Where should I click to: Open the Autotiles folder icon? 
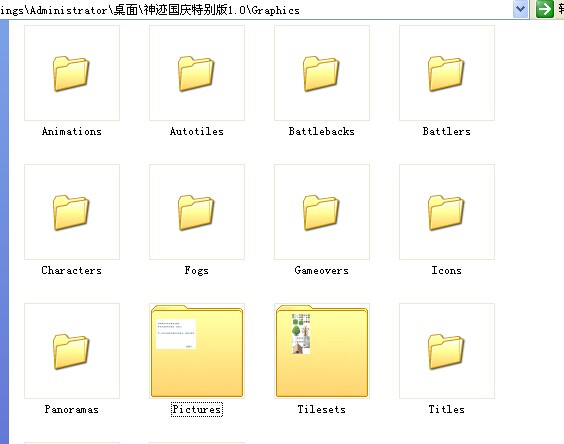coord(196,73)
